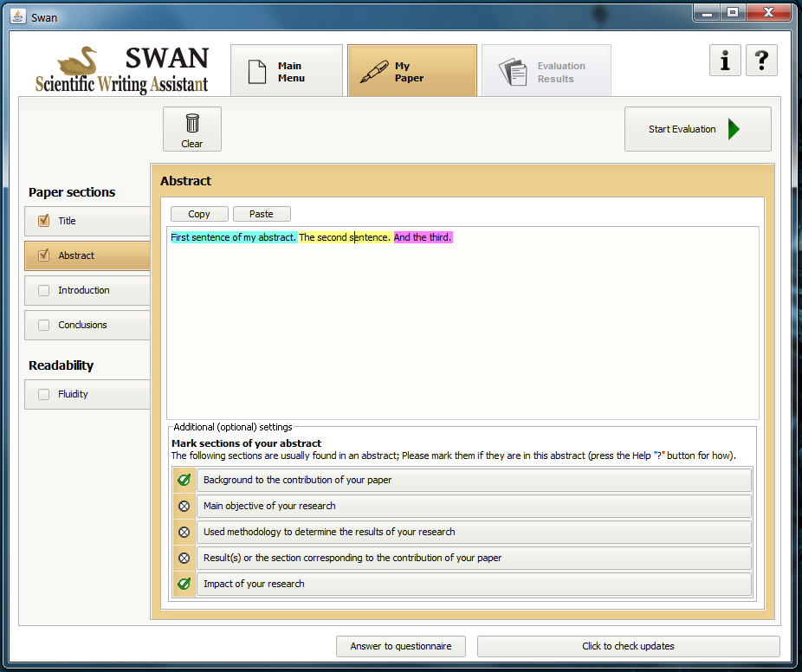Click the magenta highlighted "And the third."
The image size is (802, 672).
(423, 237)
